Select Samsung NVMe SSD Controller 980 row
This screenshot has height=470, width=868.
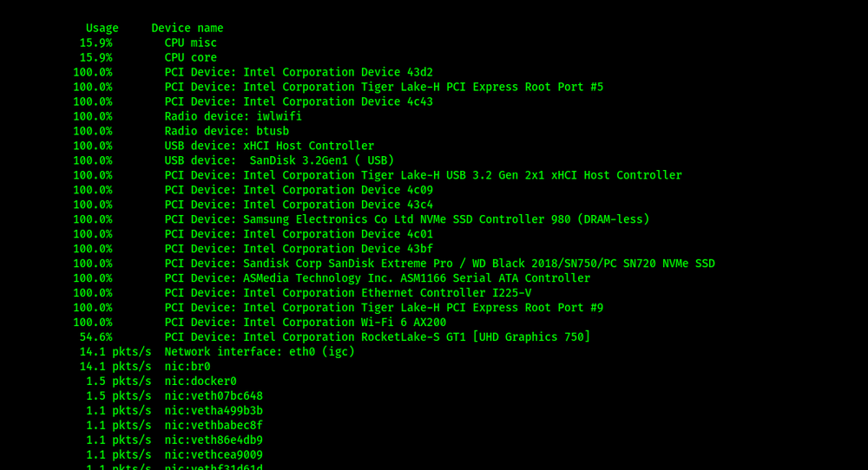(x=361, y=219)
